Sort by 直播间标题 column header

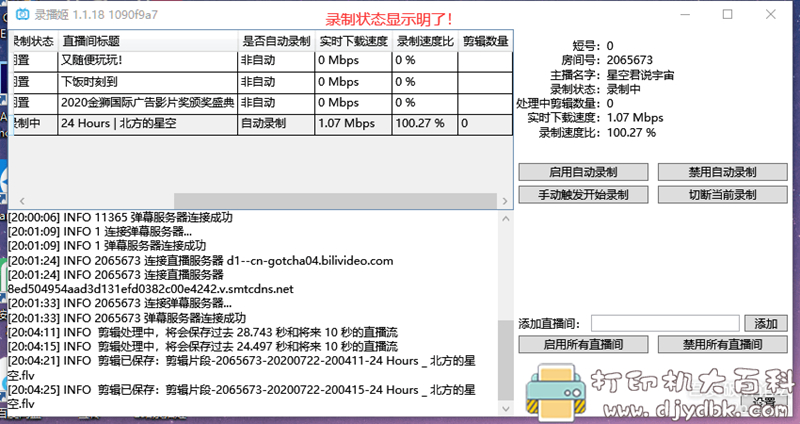pos(148,41)
